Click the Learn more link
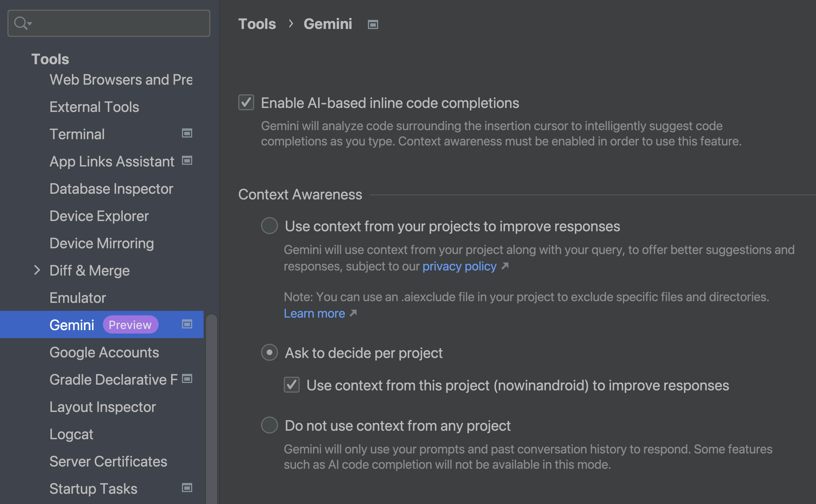The image size is (816, 504). tap(315, 313)
